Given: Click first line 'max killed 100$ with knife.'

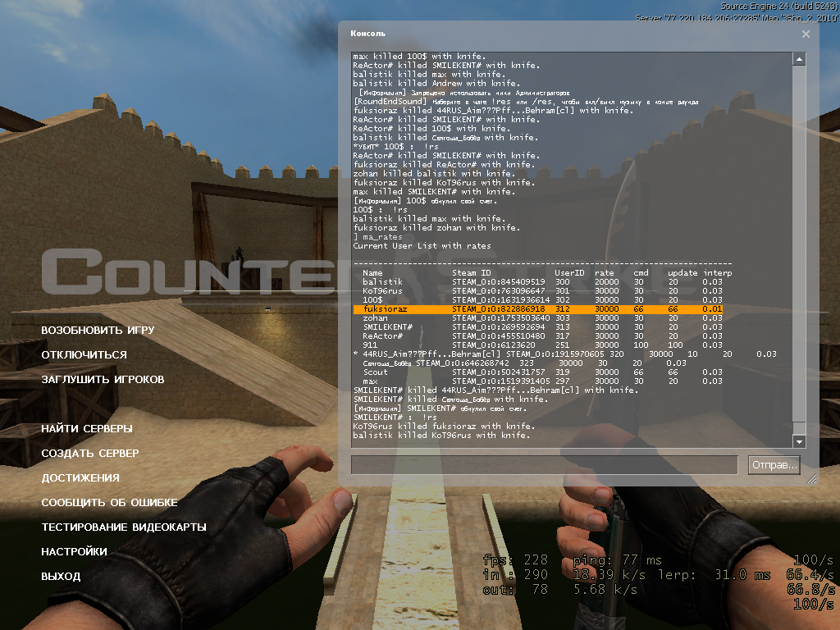Looking at the screenshot, I should 419,57.
